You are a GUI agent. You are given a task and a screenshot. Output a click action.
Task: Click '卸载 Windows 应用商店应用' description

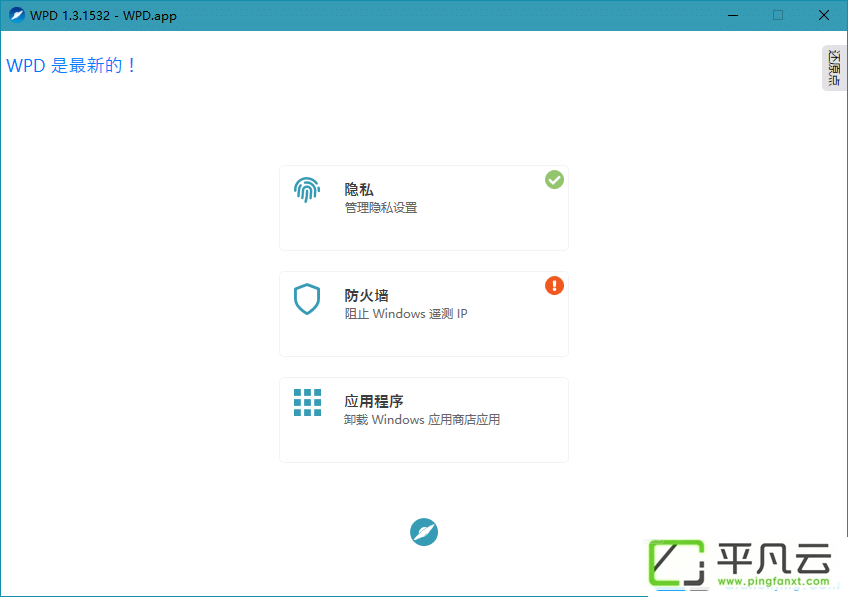click(x=422, y=420)
